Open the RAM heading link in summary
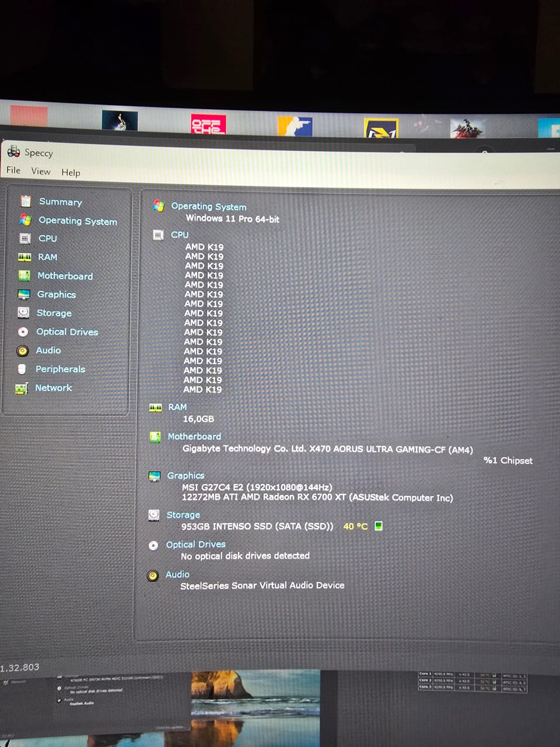The image size is (560, 747). (x=177, y=407)
